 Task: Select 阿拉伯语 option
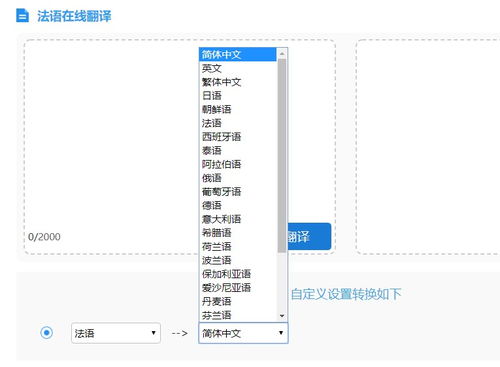(238, 164)
